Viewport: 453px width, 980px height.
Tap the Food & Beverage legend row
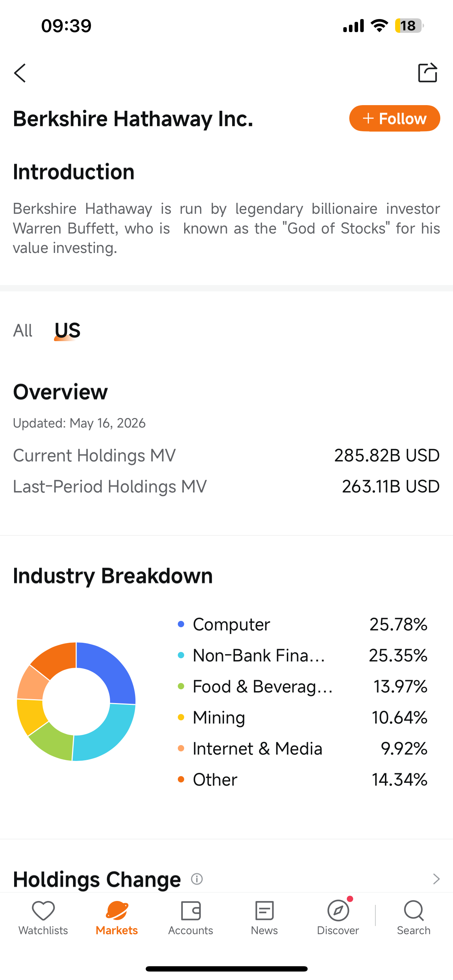point(302,686)
